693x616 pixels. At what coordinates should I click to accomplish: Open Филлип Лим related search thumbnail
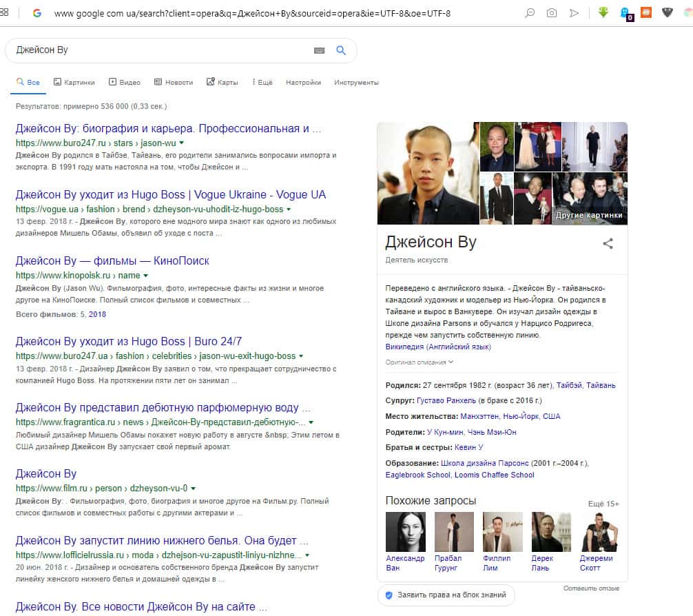tap(502, 532)
